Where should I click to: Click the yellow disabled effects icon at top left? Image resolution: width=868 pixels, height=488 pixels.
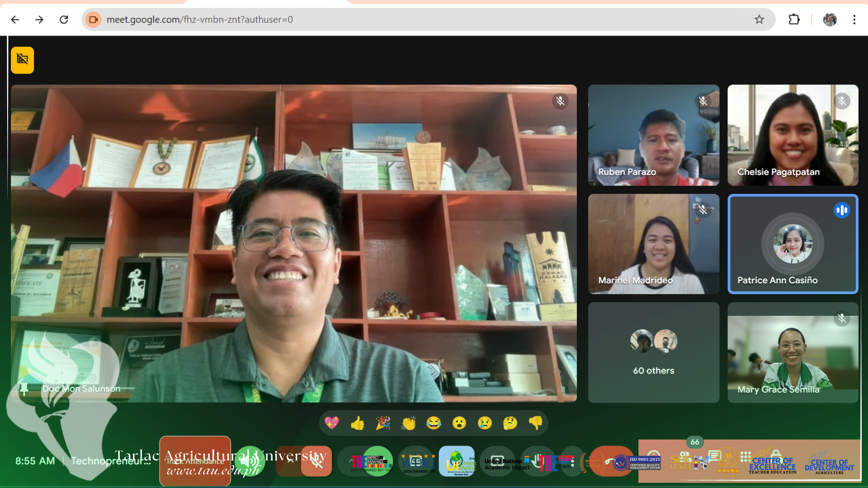(x=22, y=60)
